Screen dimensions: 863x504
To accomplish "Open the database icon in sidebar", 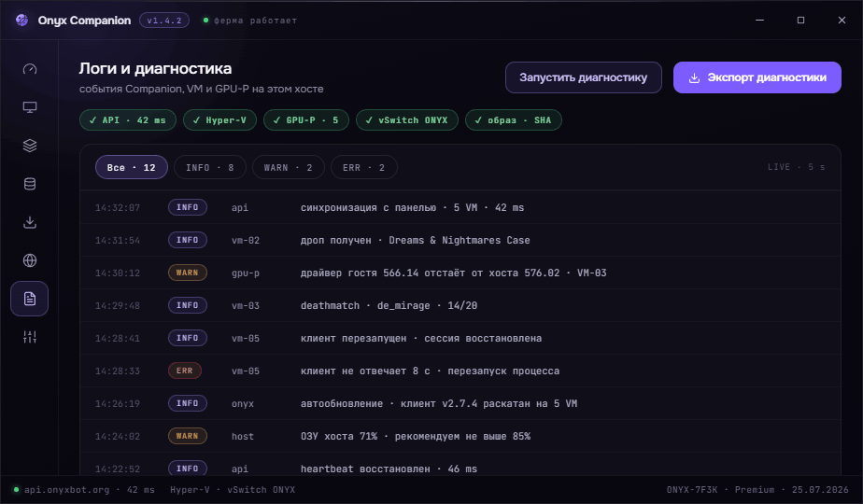I will pos(30,184).
